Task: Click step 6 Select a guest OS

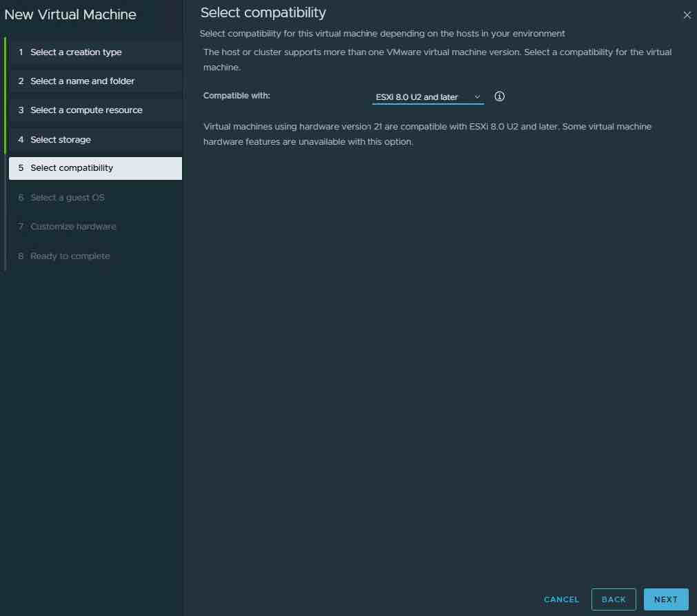Action: pyautogui.click(x=68, y=198)
